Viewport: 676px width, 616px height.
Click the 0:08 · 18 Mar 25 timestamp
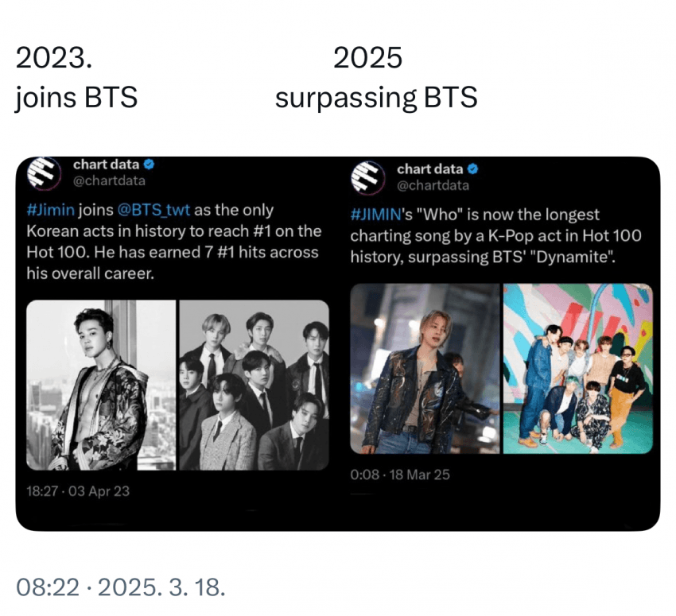coord(400,475)
